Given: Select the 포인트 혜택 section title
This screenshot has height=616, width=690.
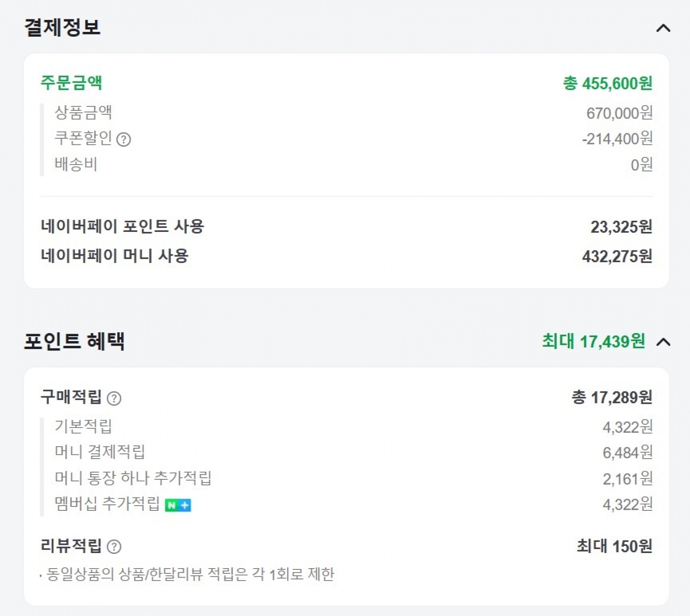Looking at the screenshot, I should tap(74, 341).
